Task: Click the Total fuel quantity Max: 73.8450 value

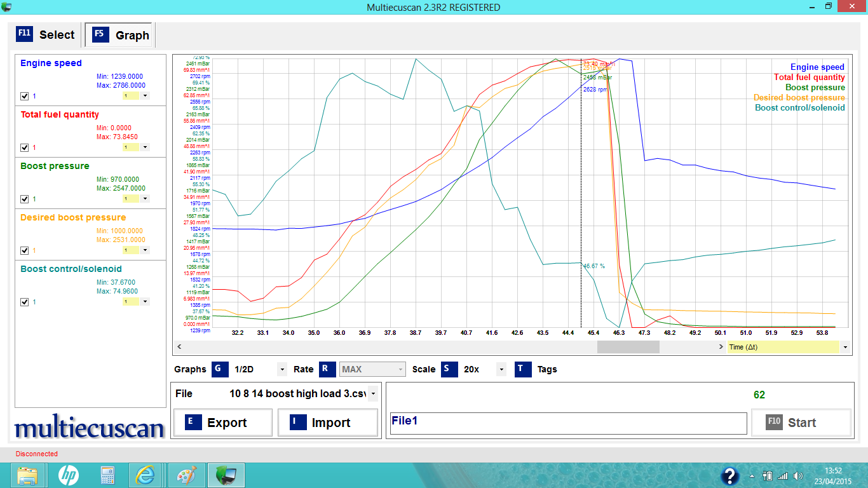Action: (x=117, y=137)
